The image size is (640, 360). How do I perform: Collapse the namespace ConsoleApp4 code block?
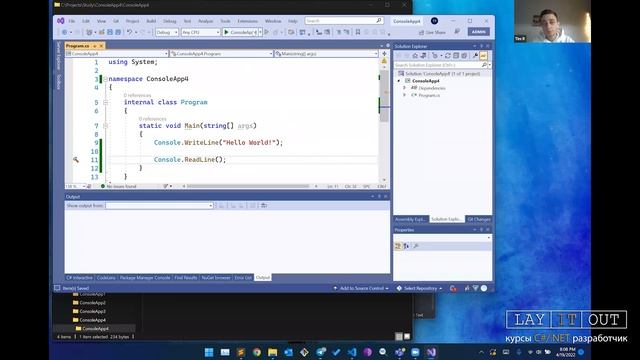[x=105, y=79]
